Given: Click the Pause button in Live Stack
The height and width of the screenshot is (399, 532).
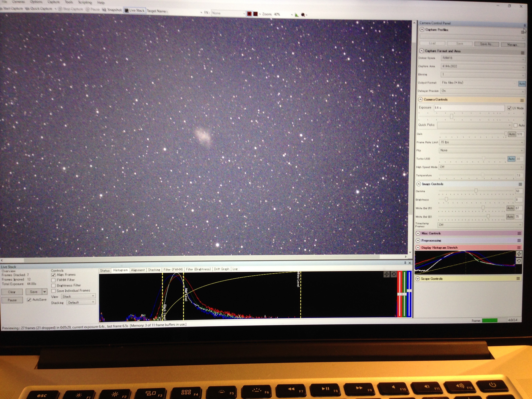Looking at the screenshot, I should point(12,300).
